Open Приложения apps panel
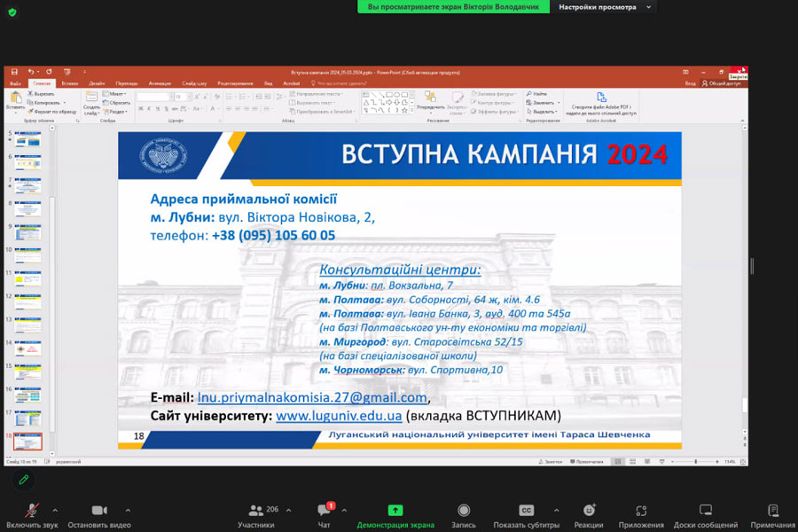Screen dimensions: 798x532 (641, 516)
